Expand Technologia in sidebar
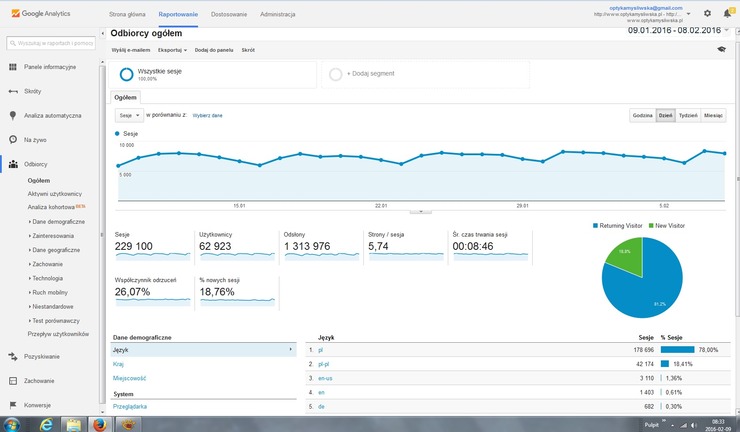Image resolution: width=740 pixels, height=432 pixels. (46, 278)
